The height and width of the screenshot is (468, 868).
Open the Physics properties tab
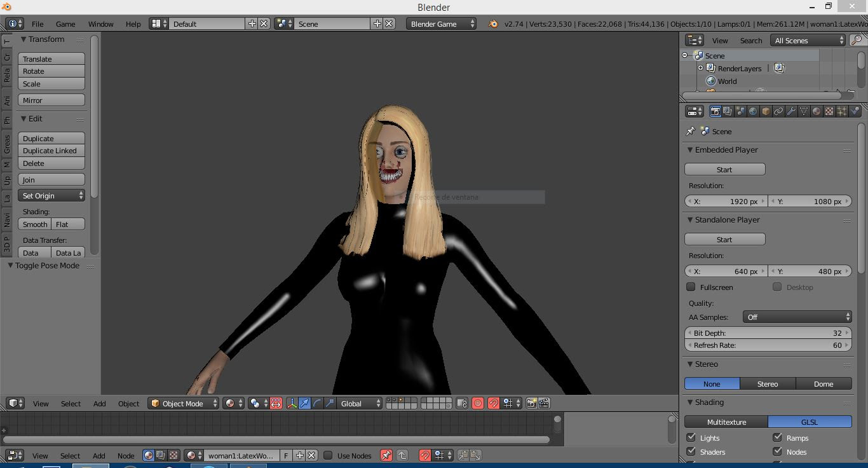pos(855,111)
